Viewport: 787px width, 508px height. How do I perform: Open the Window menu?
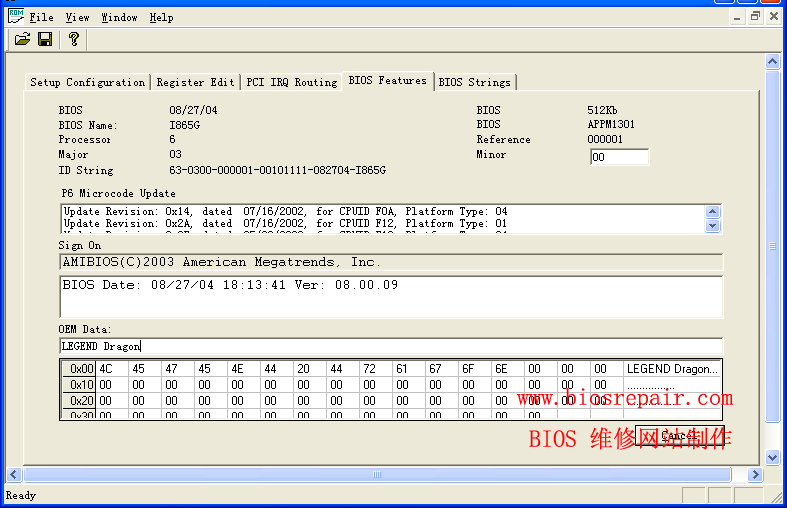119,18
